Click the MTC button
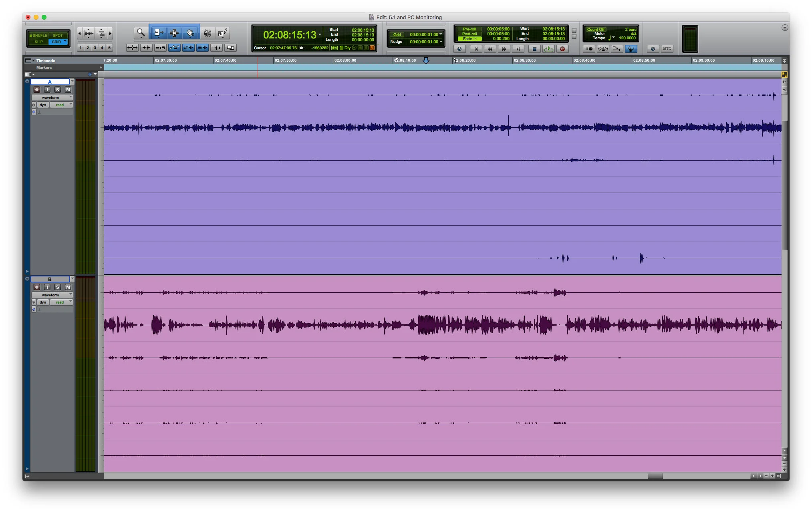 (667, 49)
